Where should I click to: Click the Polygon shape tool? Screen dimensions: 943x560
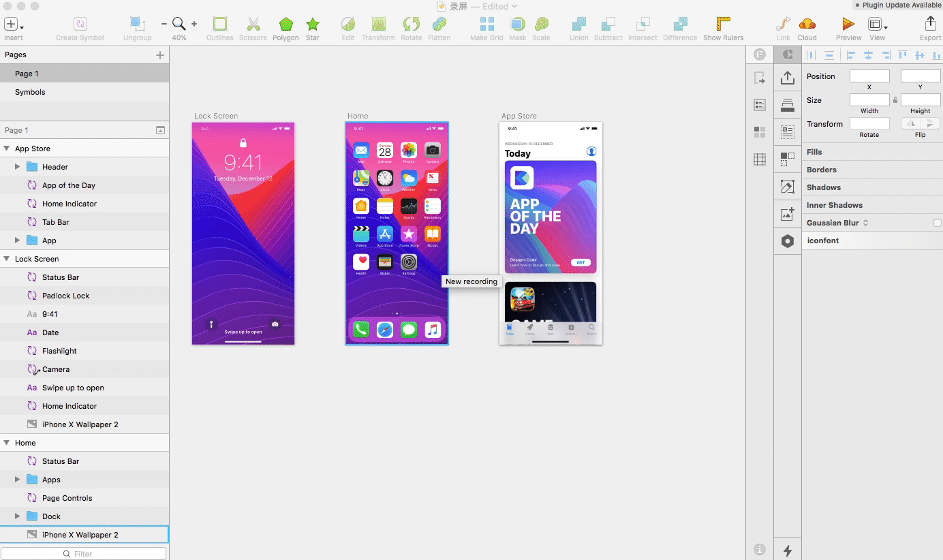[x=285, y=25]
